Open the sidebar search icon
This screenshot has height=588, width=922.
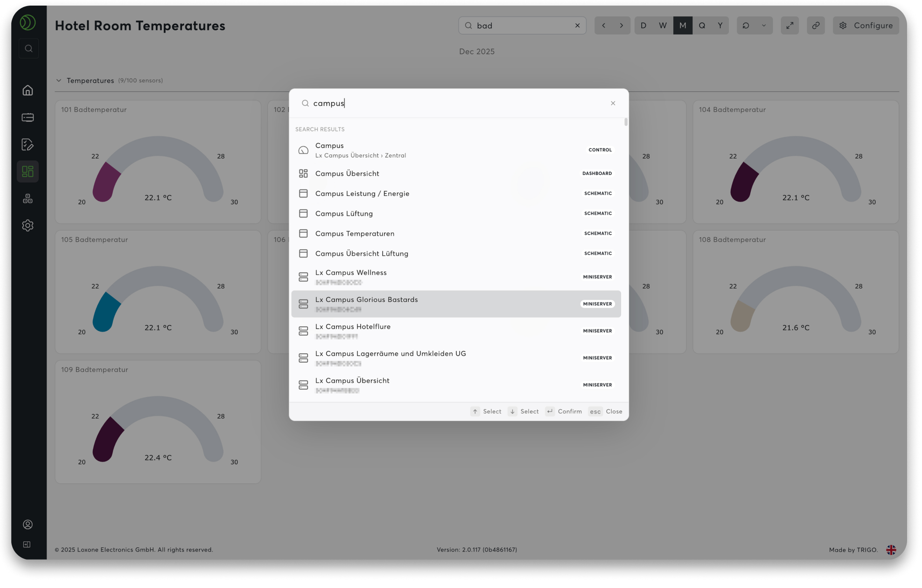click(x=28, y=49)
